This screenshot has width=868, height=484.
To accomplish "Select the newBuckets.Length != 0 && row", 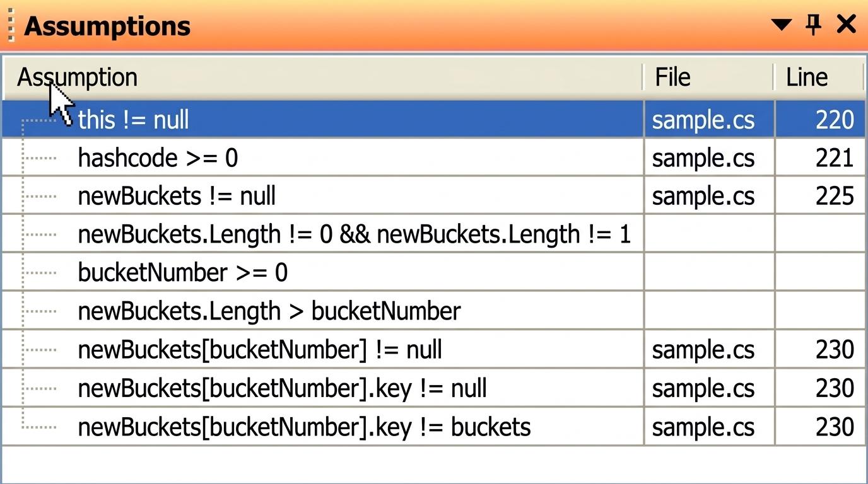I will tap(433, 234).
